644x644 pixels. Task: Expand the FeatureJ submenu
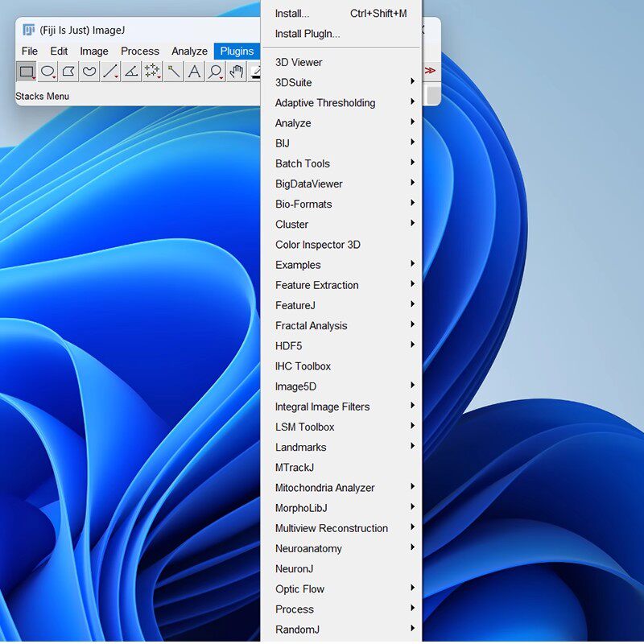tap(341, 306)
